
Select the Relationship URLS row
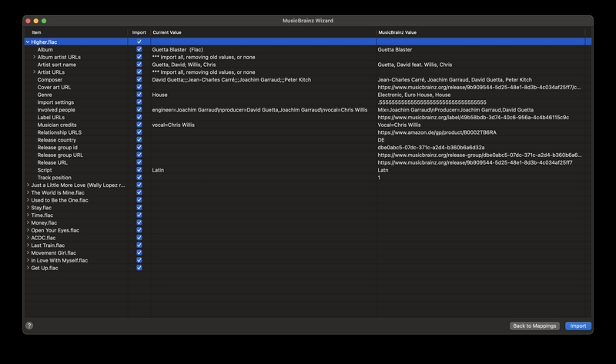308,132
